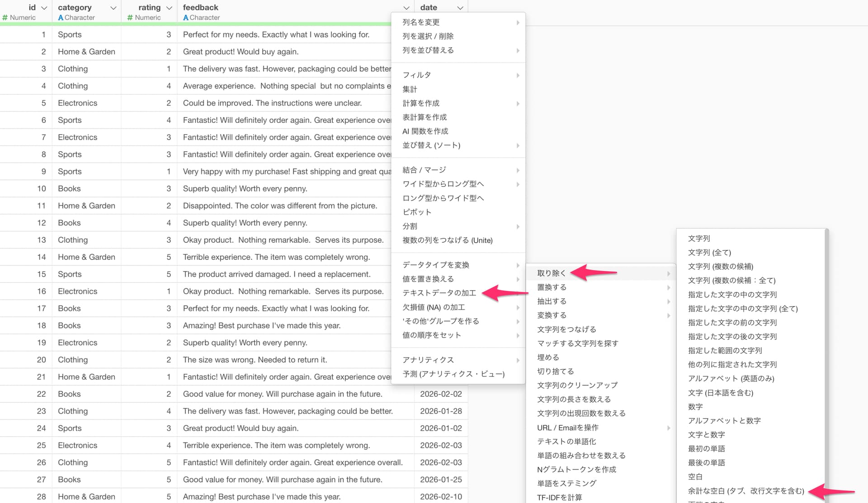Open the date column dropdown arrow
This screenshot has width=868, height=503.
(x=460, y=8)
